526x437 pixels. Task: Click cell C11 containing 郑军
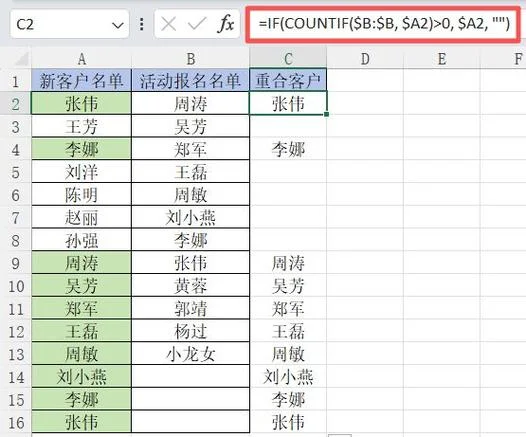(x=288, y=309)
